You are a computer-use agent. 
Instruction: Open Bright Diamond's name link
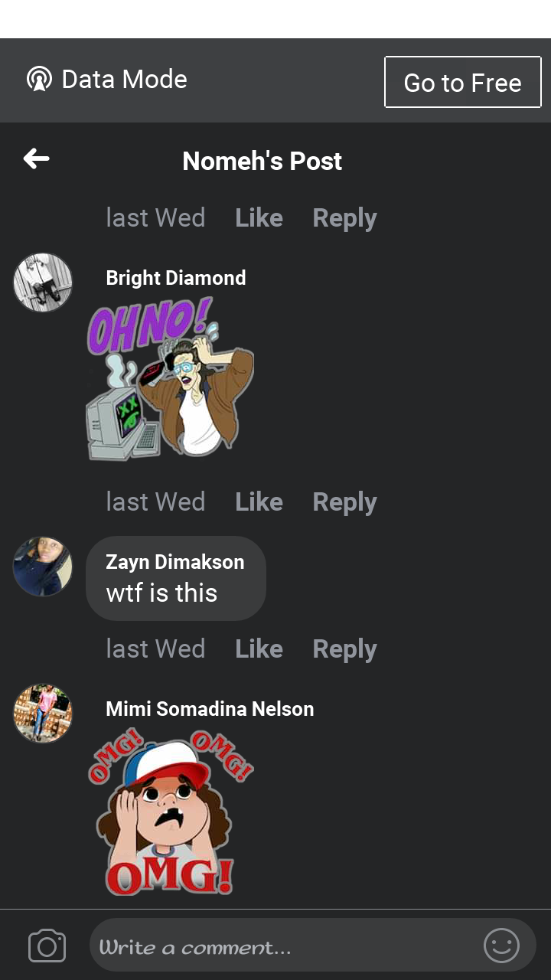176,278
